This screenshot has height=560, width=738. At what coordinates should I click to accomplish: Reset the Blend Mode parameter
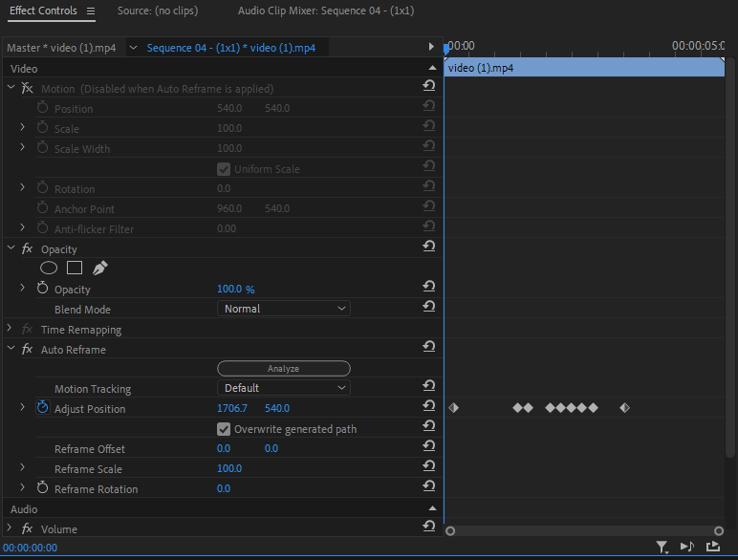(429, 307)
